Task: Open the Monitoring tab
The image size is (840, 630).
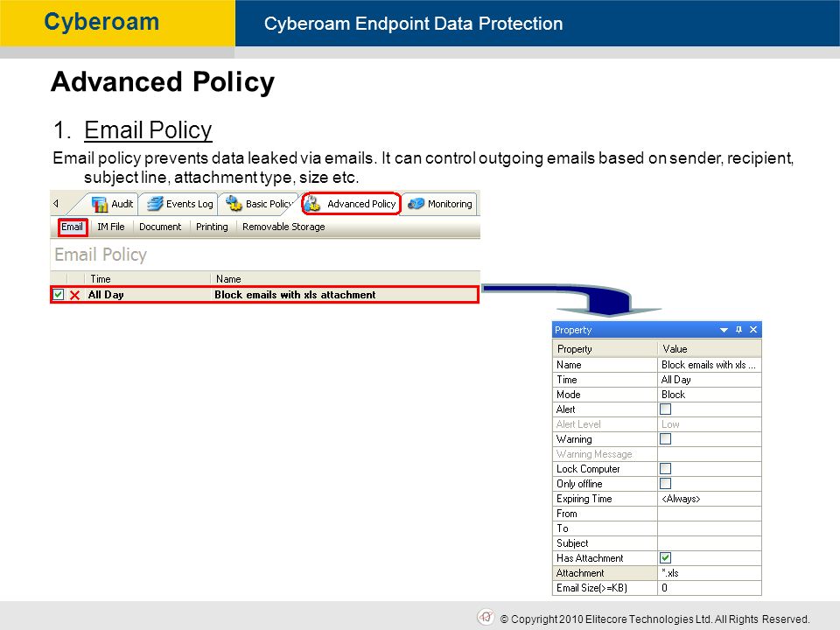Action: (440, 204)
